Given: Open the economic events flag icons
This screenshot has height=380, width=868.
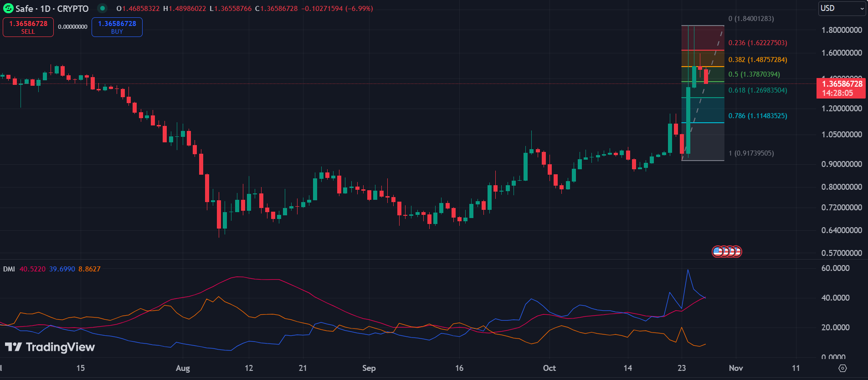Looking at the screenshot, I should [727, 251].
